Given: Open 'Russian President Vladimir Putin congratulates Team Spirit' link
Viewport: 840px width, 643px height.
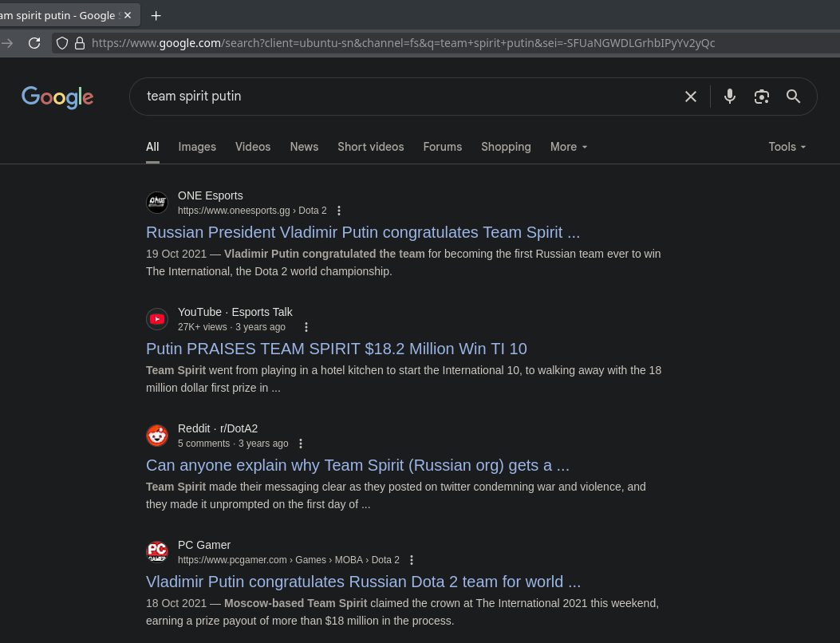Looking at the screenshot, I should [x=363, y=233].
